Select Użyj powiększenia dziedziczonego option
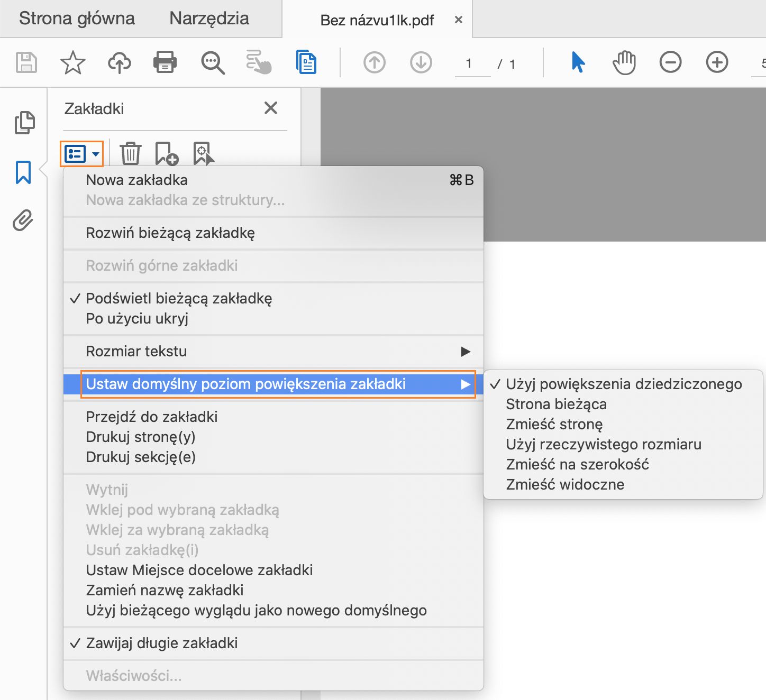Image resolution: width=766 pixels, height=700 pixels. [623, 384]
